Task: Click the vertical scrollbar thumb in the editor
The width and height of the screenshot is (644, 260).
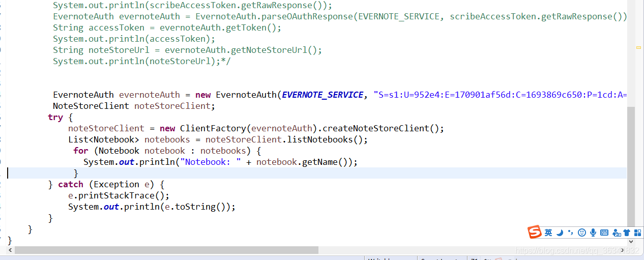Action: pos(631,168)
